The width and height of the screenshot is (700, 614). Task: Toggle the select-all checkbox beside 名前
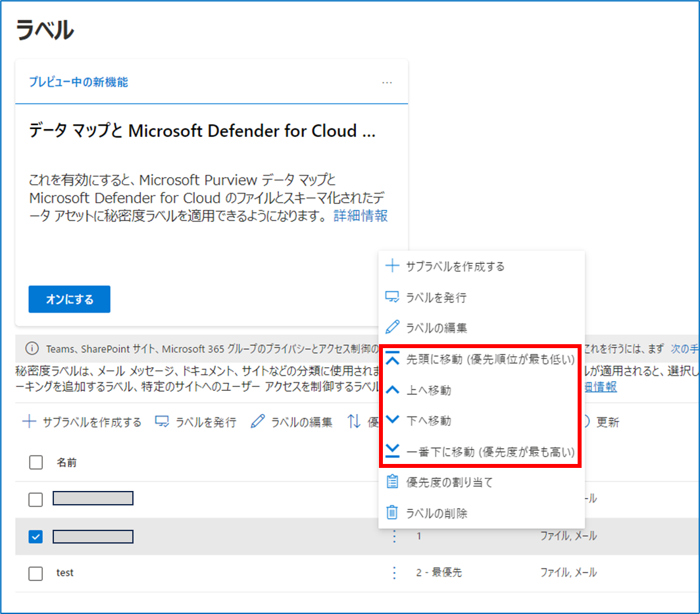point(36,462)
